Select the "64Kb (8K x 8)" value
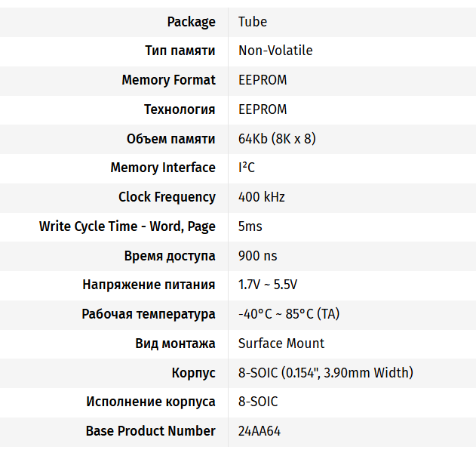Viewport: 476px width, 456px height. 277,139
